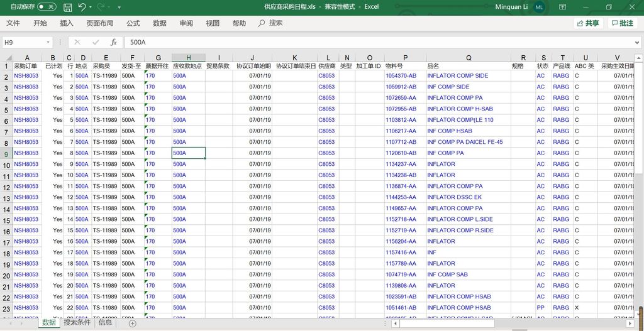Click the Insert Function fx icon
Viewport: 644px width, 331px height.
tap(113, 42)
